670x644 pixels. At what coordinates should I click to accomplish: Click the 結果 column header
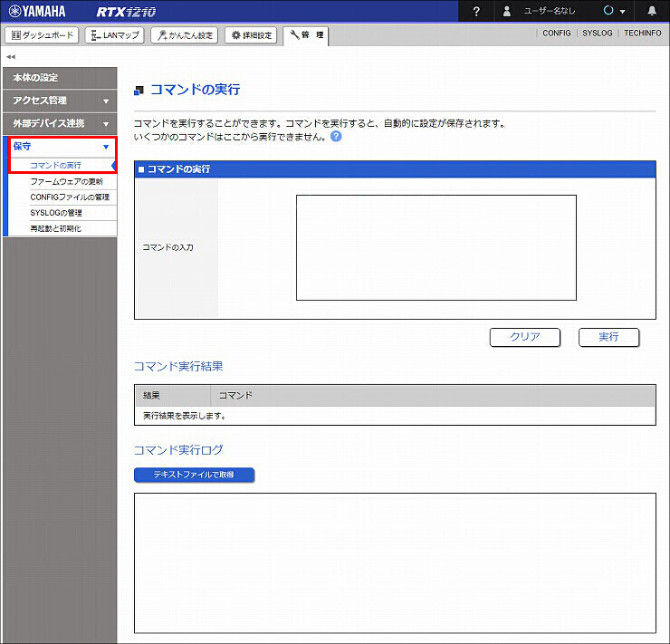click(173, 396)
